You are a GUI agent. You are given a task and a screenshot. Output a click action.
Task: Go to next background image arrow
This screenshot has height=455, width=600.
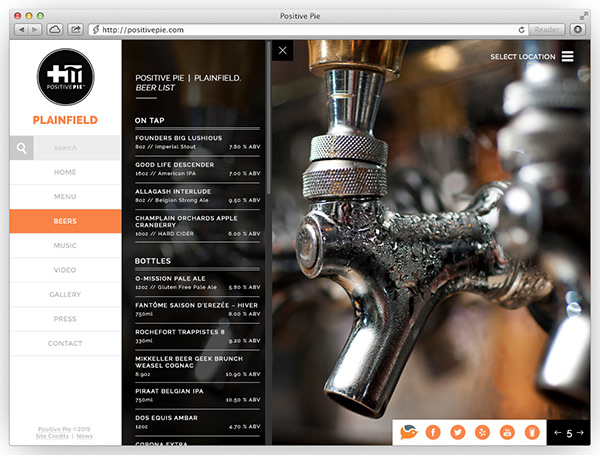coord(580,432)
